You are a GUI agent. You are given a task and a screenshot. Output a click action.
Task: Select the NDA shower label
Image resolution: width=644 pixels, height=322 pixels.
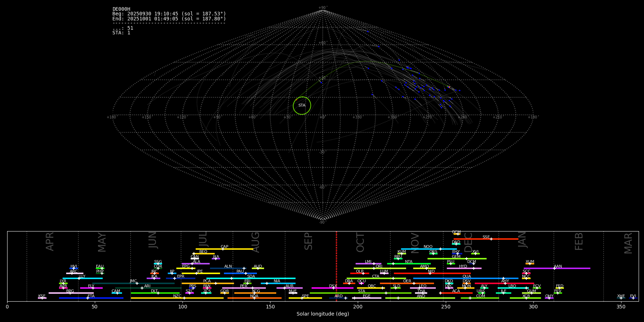pyautogui.click(x=254, y=296)
